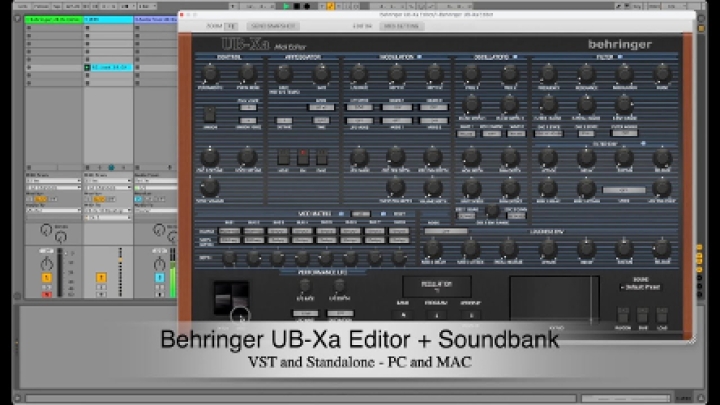Screen dimensions: 720x405
Task: Click the Performance LFO Depth knob
Action: point(339,286)
